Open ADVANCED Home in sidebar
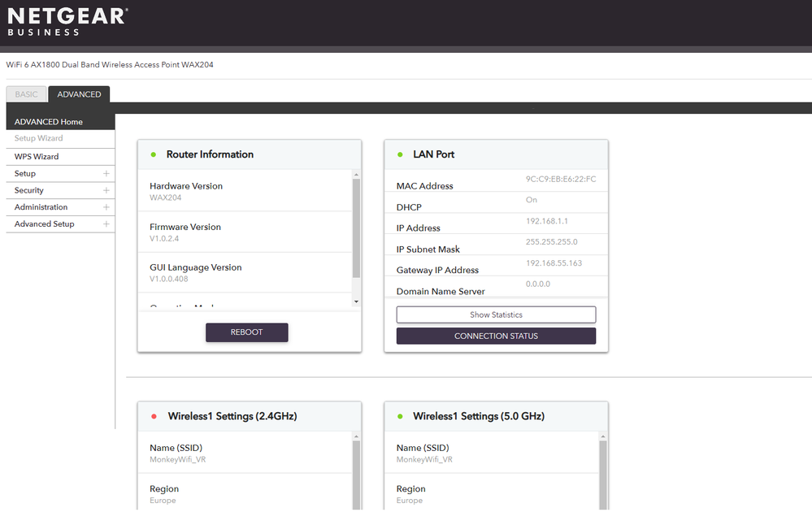The image size is (812, 525). point(61,122)
